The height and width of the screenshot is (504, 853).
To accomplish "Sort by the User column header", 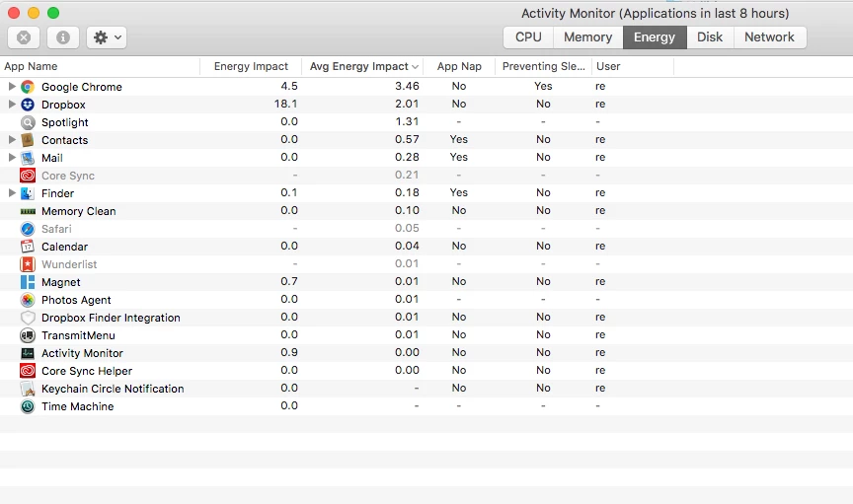I will click(633, 66).
